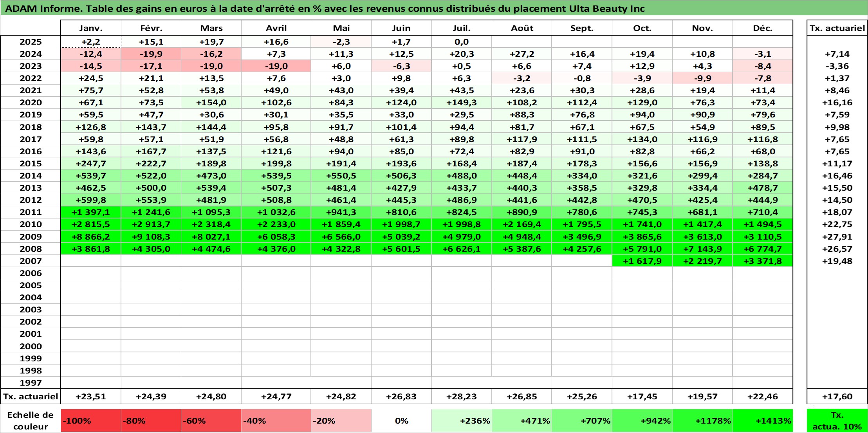This screenshot has width=868, height=433.
Task: Select the cell showing +550,5 in May 2014
Action: pyautogui.click(x=341, y=175)
